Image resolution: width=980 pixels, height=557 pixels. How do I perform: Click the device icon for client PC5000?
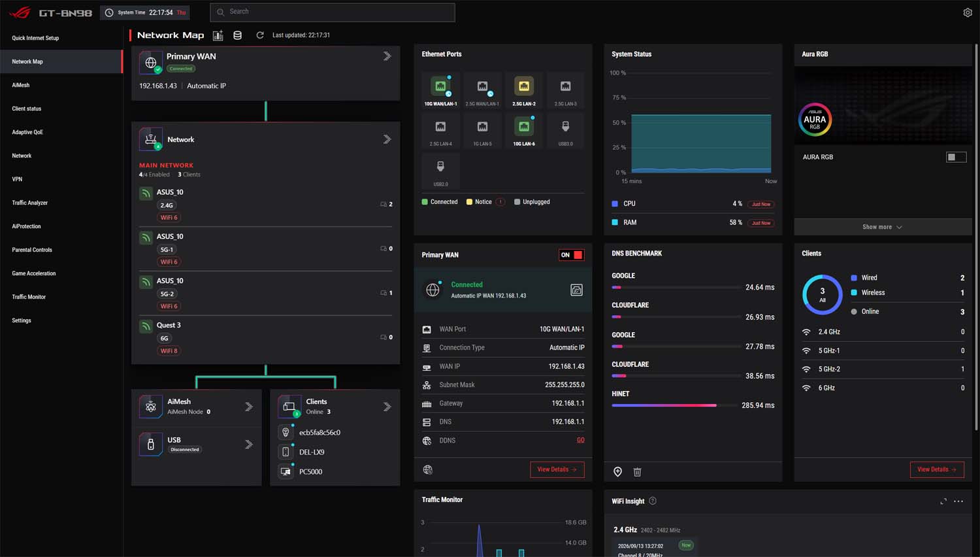(286, 472)
